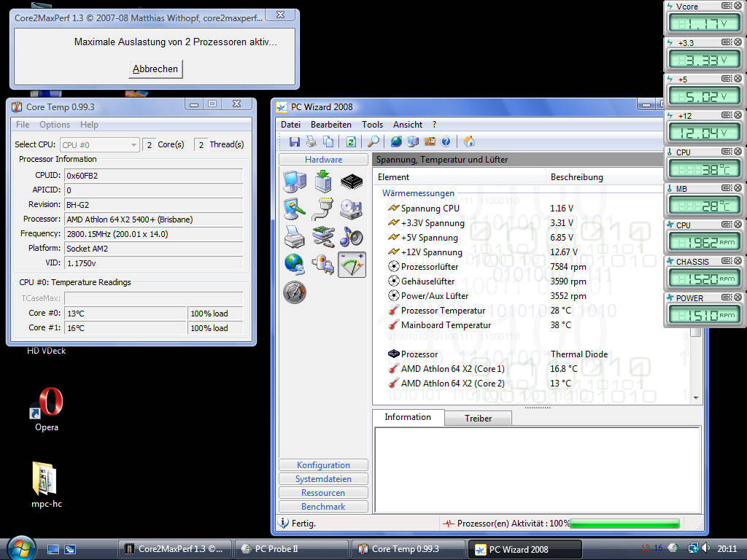Click the Print icon in PC Wizard toolbar
This screenshot has width=747, height=560.
[311, 141]
